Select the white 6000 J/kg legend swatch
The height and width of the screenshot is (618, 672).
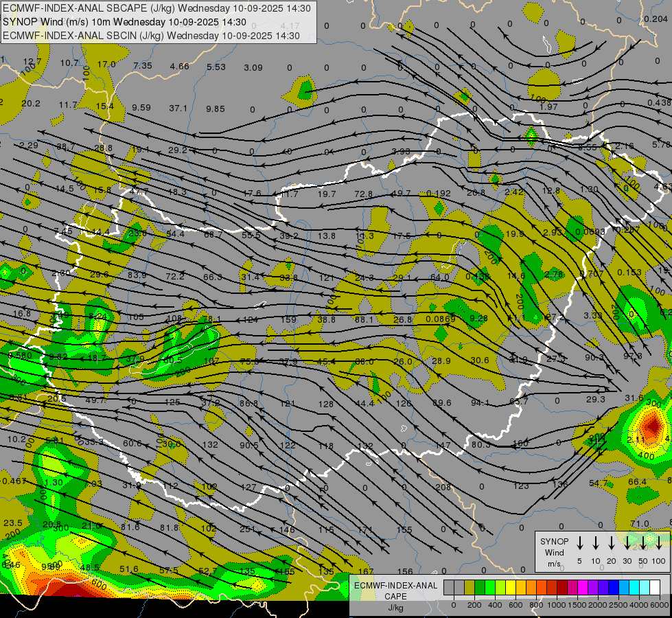point(655,587)
